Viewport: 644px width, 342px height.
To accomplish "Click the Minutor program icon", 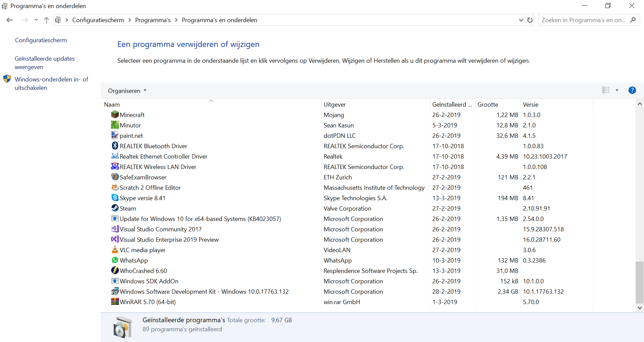I will coord(115,125).
